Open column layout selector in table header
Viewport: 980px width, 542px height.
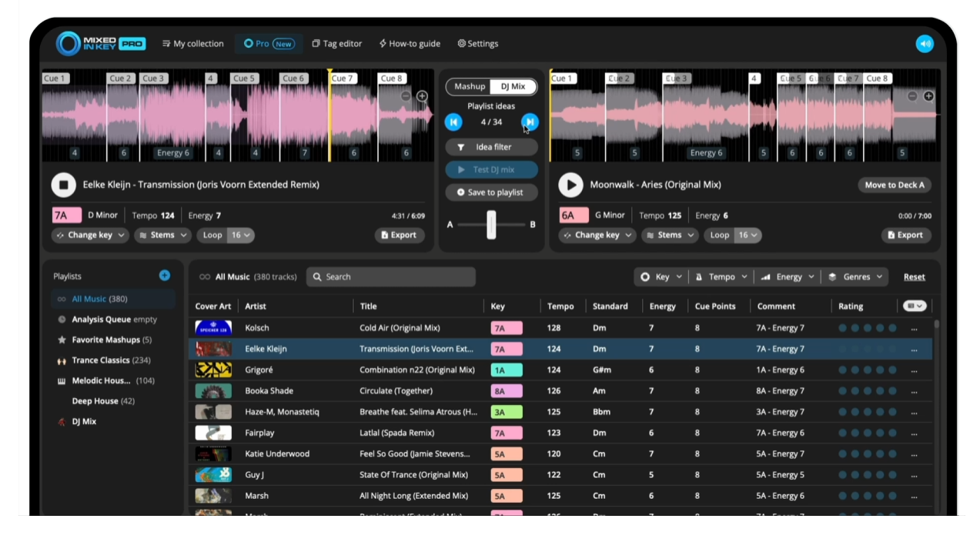tap(914, 306)
